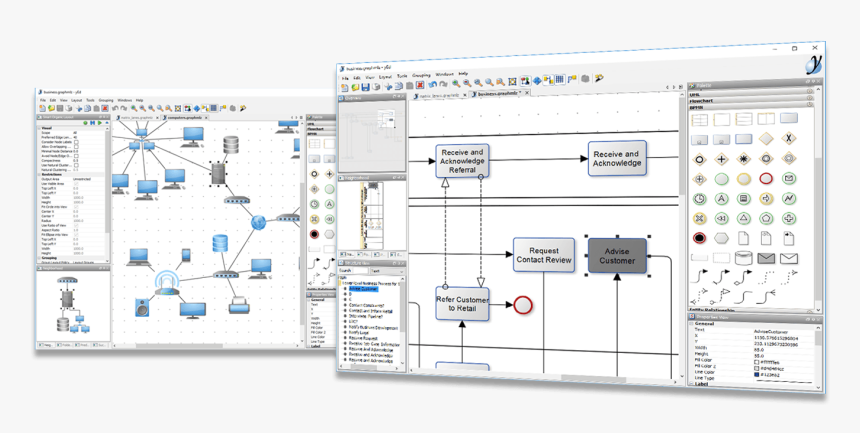Click Overview panel thumbnail in front window
Image resolution: width=860 pixels, height=433 pixels.
click(372, 135)
